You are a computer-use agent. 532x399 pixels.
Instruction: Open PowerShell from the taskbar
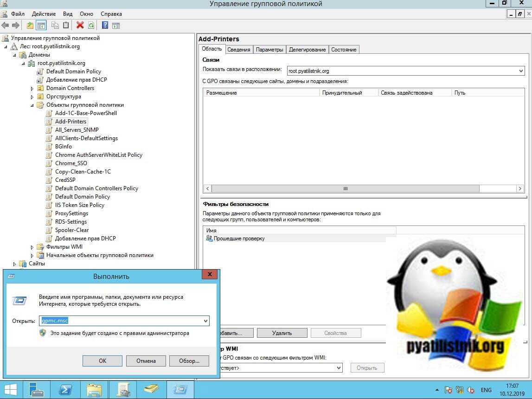[65, 389]
